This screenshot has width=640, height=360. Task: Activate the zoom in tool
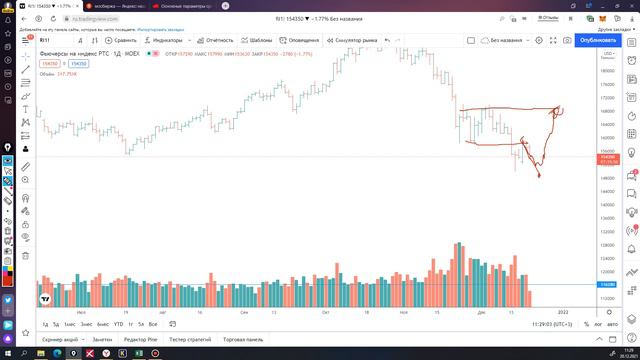(x=25, y=180)
